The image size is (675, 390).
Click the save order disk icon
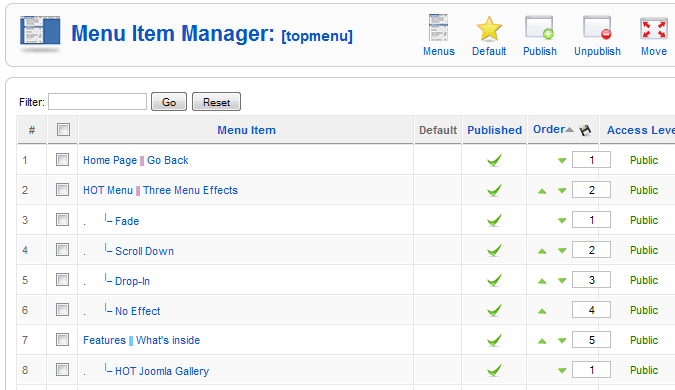point(585,130)
